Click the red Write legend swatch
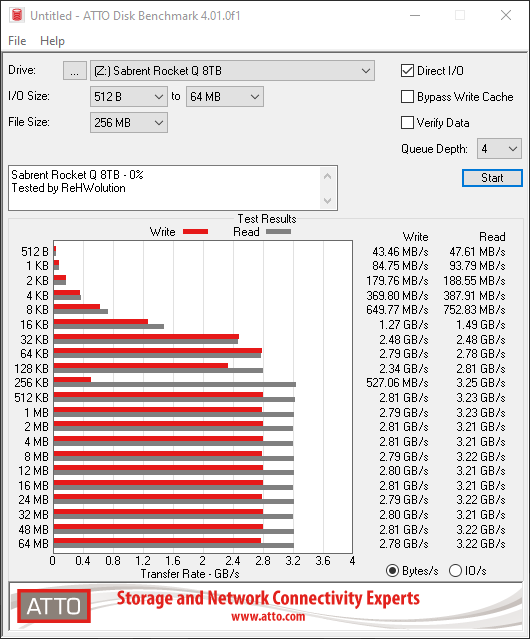This screenshot has height=639, width=530. [x=196, y=232]
